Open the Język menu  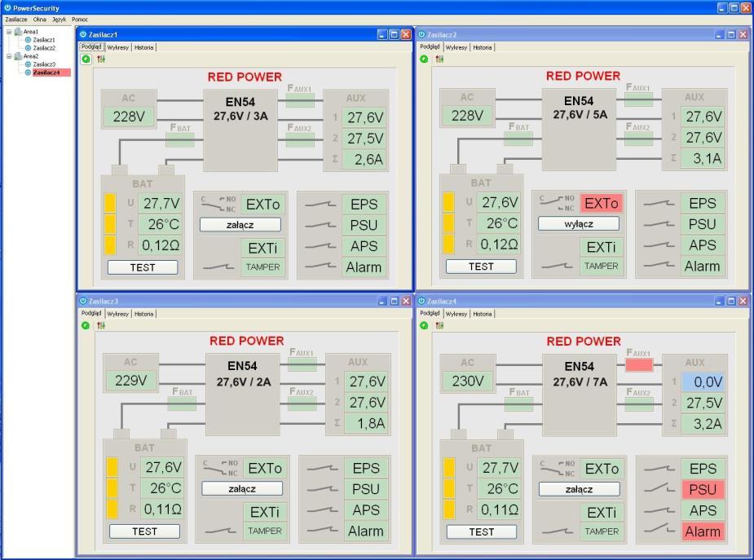pos(60,20)
